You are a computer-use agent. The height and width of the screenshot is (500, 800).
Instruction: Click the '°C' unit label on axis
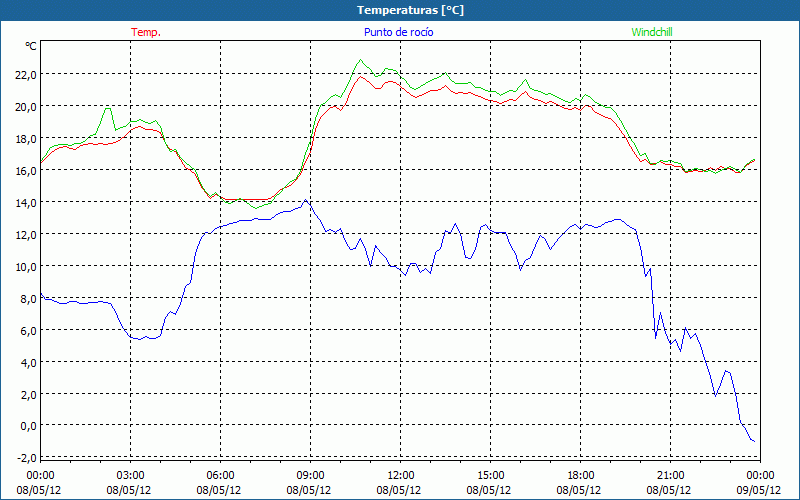pyautogui.click(x=31, y=46)
